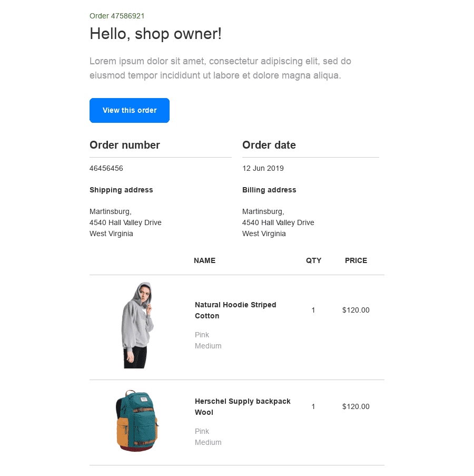
Task: Select the 12 Jun 2019 date
Action: point(263,169)
